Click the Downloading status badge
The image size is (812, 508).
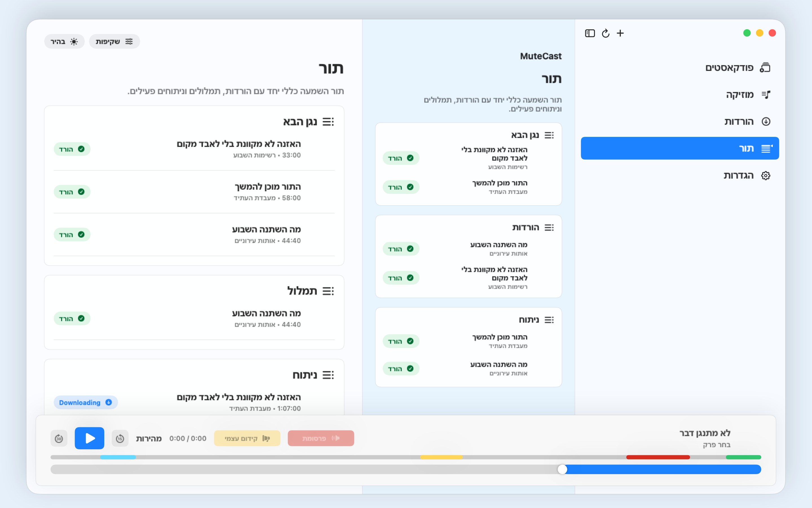coord(85,402)
